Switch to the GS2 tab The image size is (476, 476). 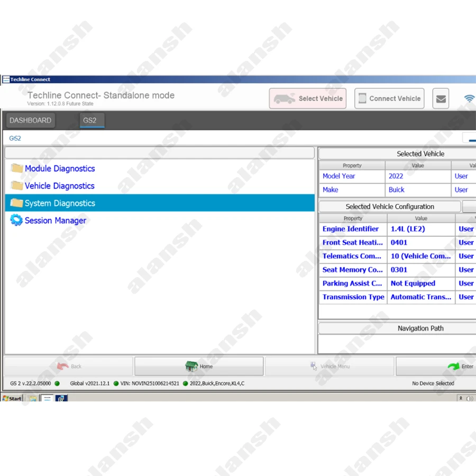coord(90,121)
